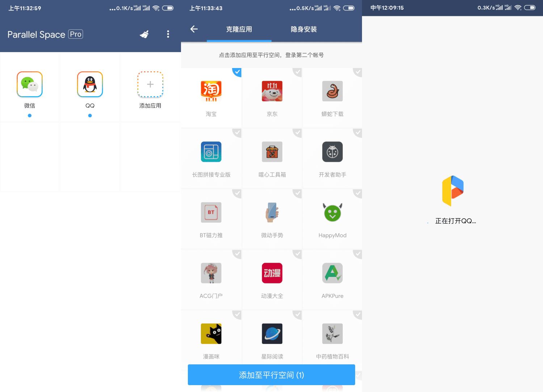
Task: Select the Taobao app icon
Action: click(211, 91)
